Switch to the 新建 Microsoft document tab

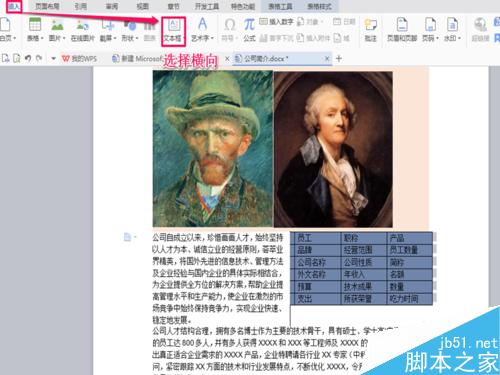137,59
